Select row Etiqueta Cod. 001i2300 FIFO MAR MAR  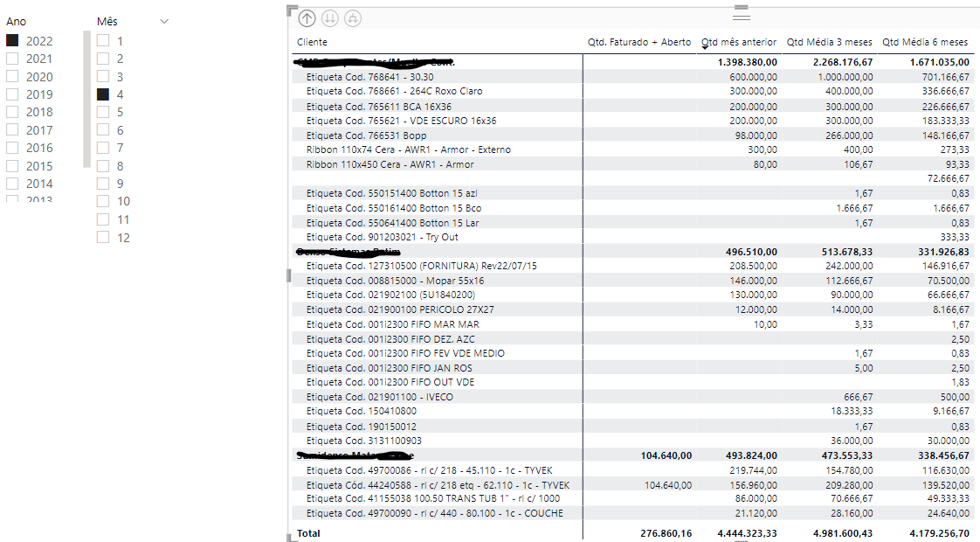(631, 324)
